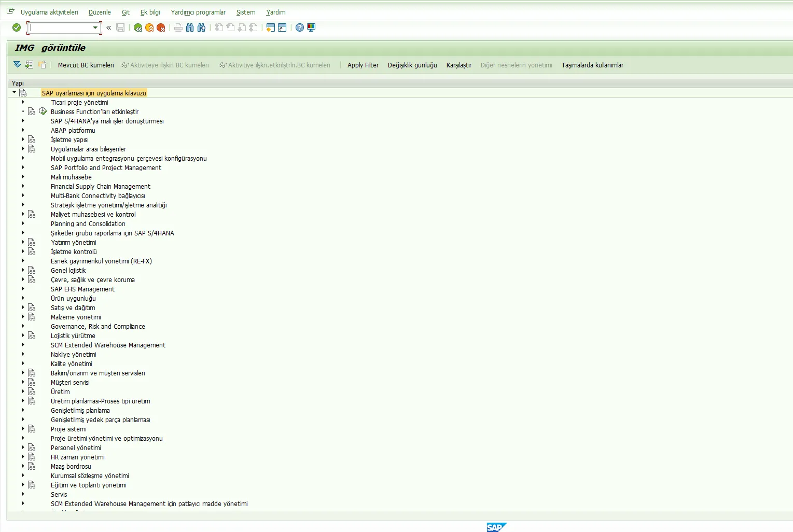Open the Yardımcı programlar menu
Screen dimensions: 793x532
point(198,12)
